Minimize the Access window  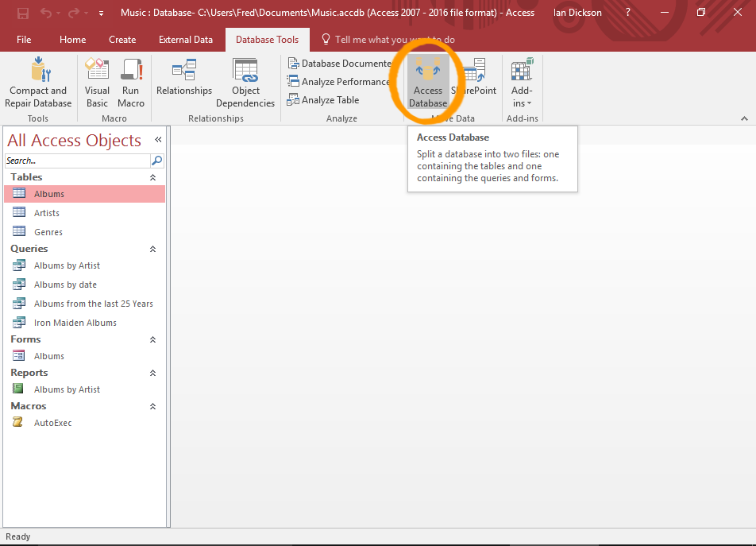665,13
